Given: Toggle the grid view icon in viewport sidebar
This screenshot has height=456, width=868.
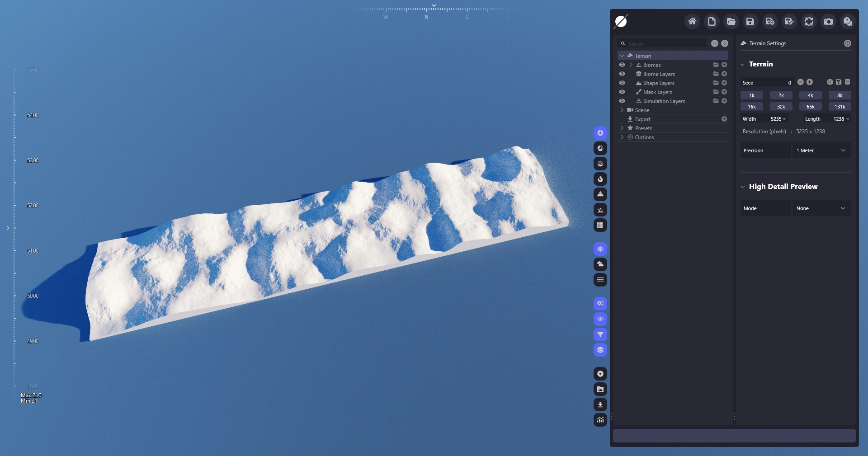Looking at the screenshot, I should [x=600, y=225].
